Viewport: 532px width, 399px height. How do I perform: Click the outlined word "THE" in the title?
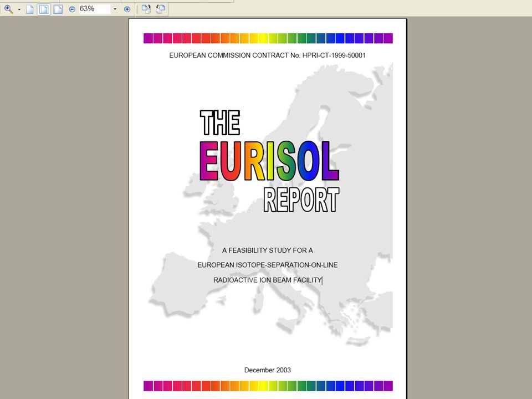pos(220,122)
